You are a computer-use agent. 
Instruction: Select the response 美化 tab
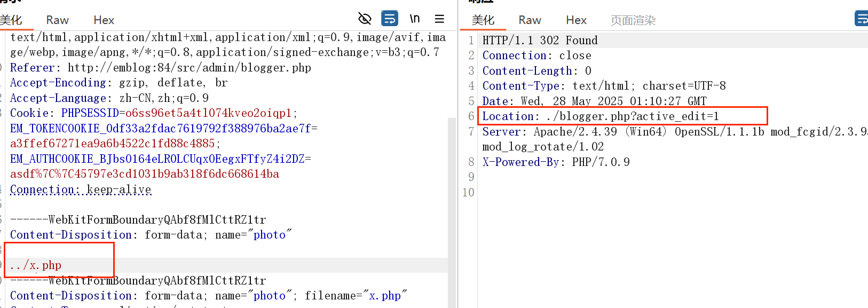pyautogui.click(x=483, y=20)
